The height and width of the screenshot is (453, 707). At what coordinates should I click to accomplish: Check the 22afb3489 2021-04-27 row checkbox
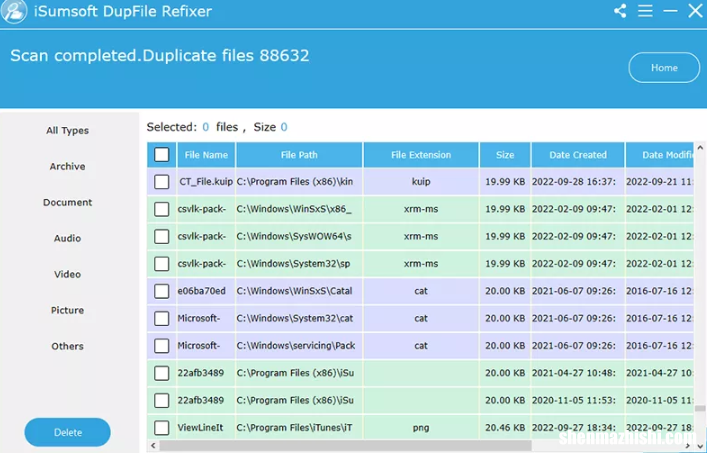coord(161,373)
